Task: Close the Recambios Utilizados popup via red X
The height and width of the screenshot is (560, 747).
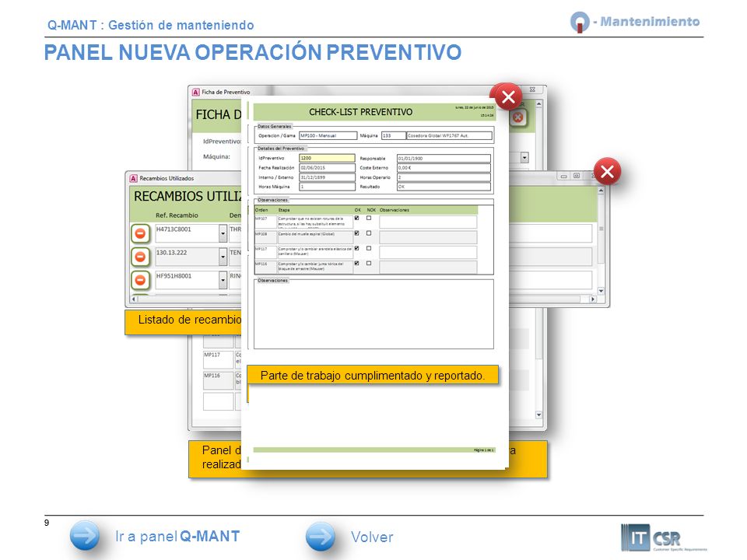Action: point(607,171)
